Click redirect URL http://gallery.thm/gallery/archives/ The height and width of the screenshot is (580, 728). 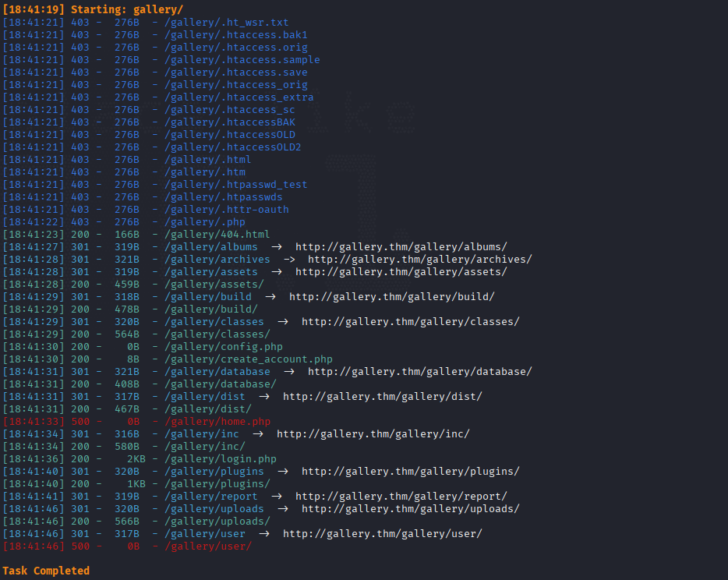[x=419, y=260]
